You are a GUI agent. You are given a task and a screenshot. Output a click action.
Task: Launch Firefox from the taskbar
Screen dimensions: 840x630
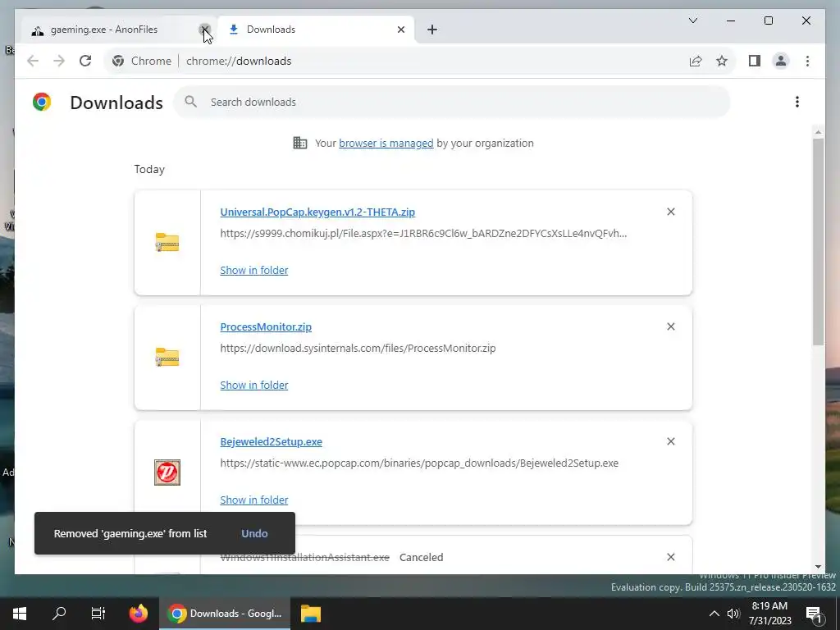(x=138, y=614)
